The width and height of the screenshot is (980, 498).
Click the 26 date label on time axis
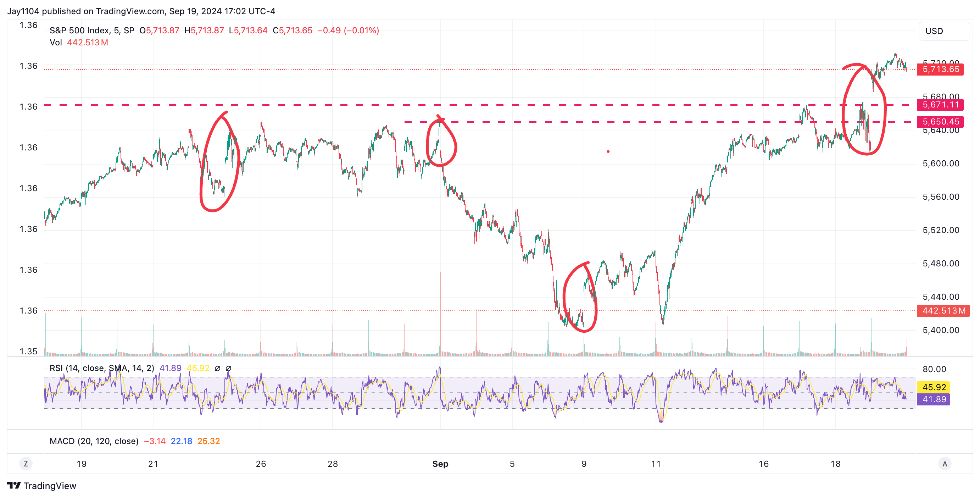[261, 464]
